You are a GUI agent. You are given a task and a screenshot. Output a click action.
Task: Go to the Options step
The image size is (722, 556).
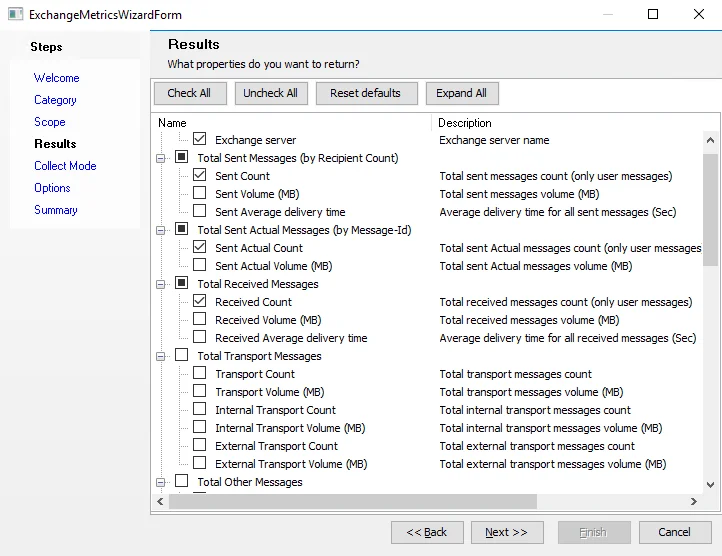[52, 188]
